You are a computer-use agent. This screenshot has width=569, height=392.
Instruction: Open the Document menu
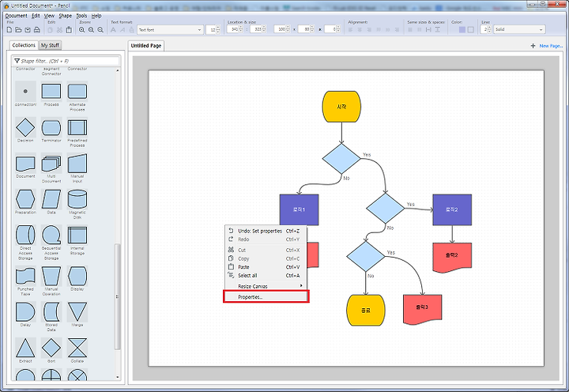coord(16,16)
